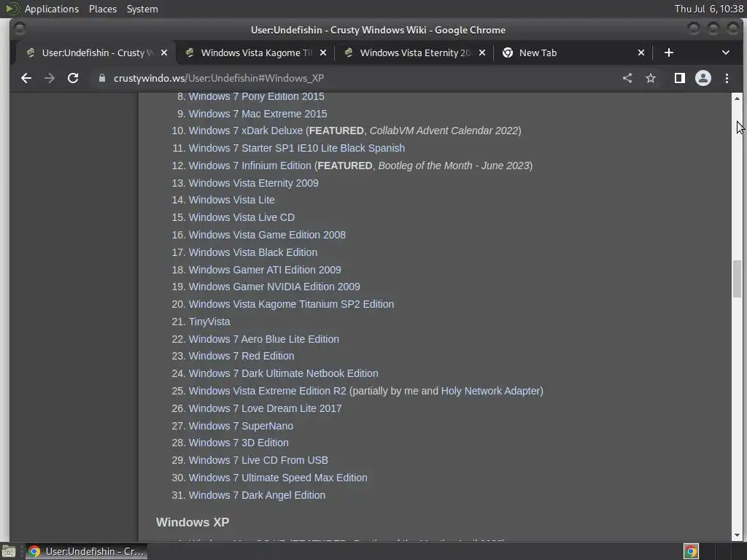Click the window menu icon in the title bar

pyautogui.click(x=20, y=29)
